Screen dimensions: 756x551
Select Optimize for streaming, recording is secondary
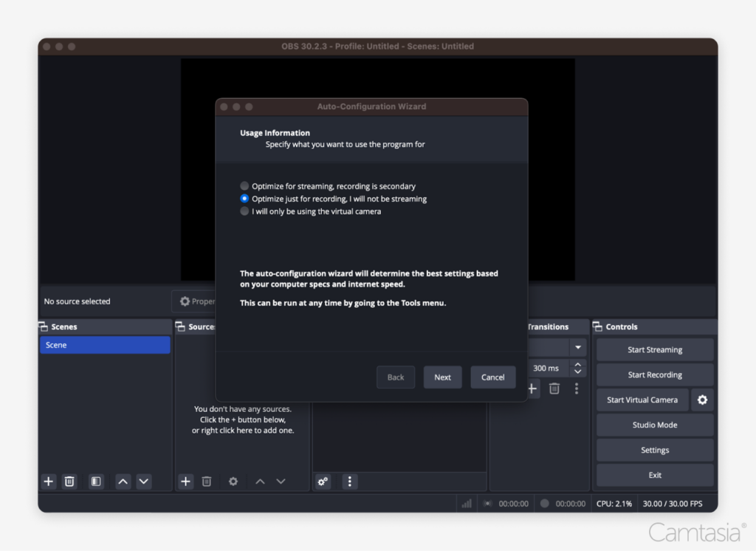244,186
